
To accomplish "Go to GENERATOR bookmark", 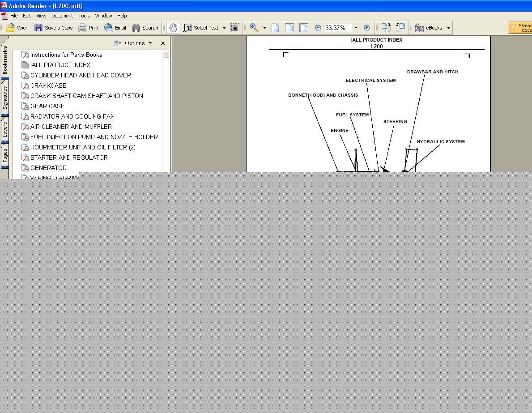I will point(48,168).
